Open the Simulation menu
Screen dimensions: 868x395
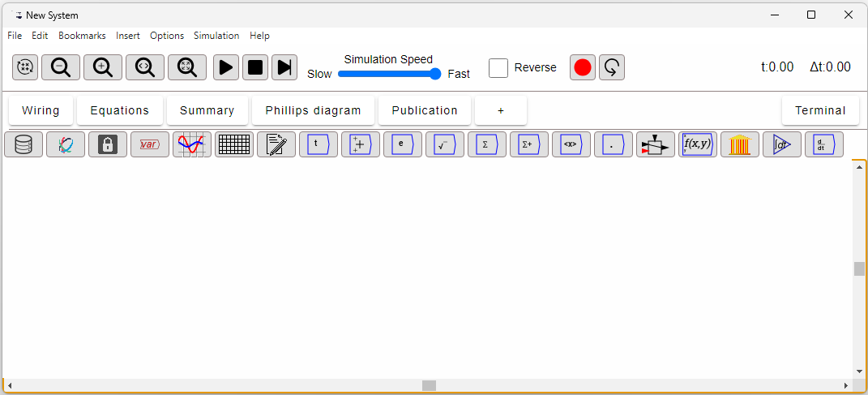(x=216, y=36)
